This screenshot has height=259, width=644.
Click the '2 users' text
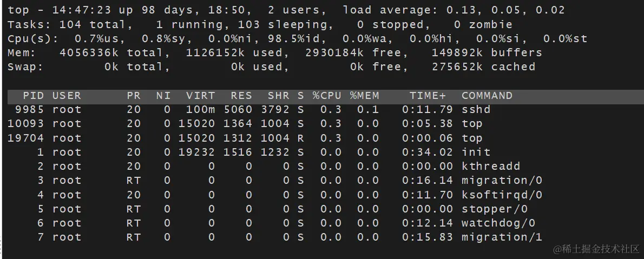coord(294,10)
